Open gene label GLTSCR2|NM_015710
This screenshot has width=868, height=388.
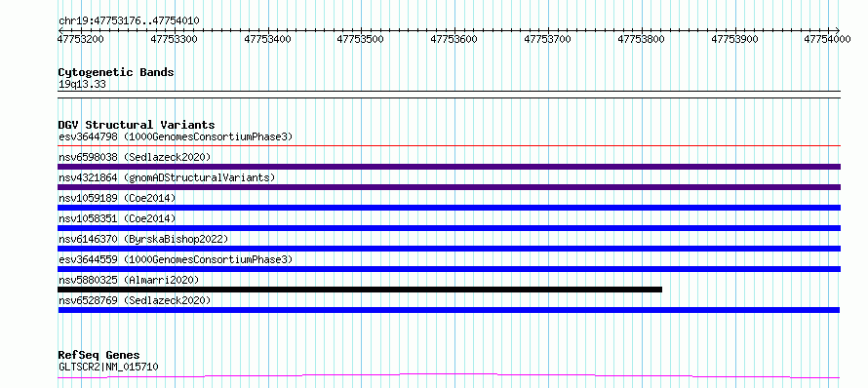(x=108, y=367)
